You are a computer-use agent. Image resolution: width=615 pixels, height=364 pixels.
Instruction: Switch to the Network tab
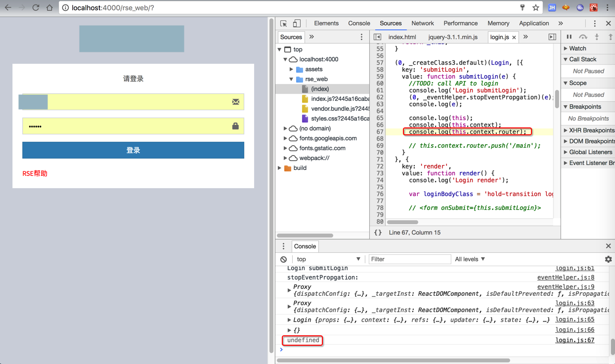click(x=422, y=23)
